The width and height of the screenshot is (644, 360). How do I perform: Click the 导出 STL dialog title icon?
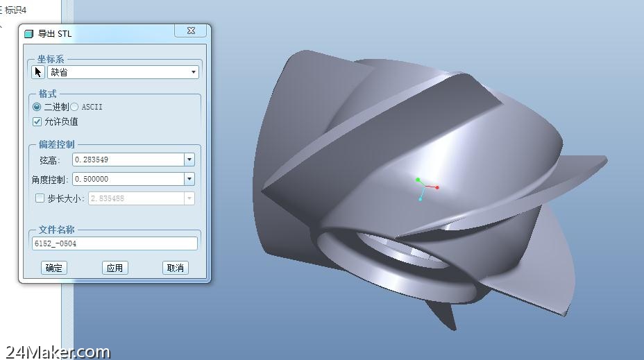(28, 34)
